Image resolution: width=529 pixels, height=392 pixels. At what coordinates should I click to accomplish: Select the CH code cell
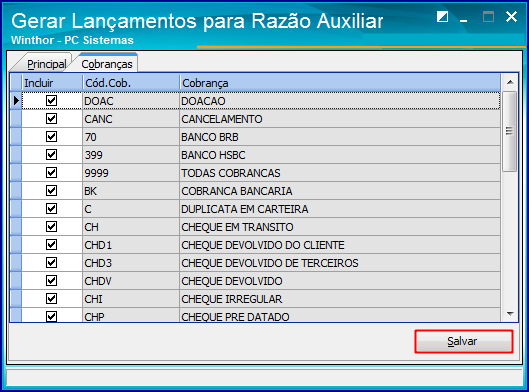pyautogui.click(x=131, y=227)
